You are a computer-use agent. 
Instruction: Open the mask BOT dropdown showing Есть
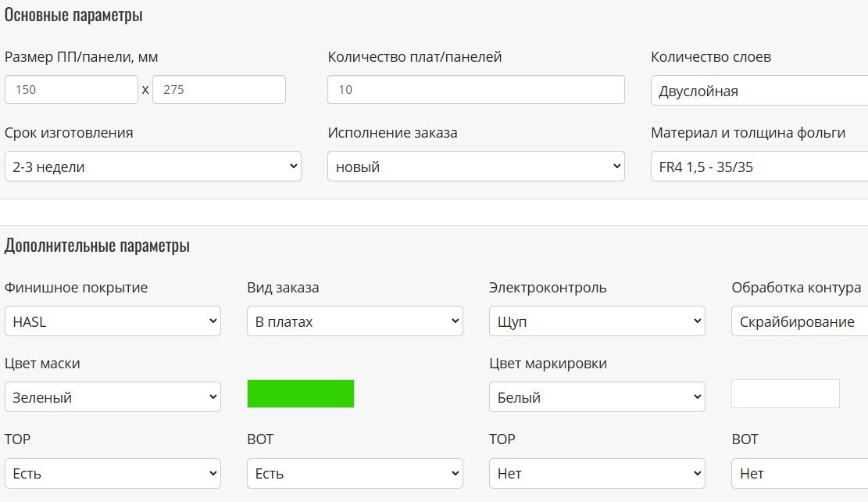[x=355, y=473]
